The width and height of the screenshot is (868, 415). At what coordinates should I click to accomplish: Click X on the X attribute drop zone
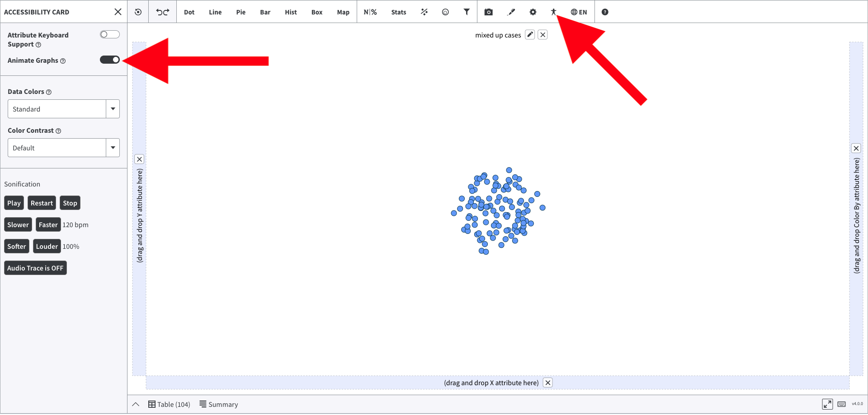(548, 383)
